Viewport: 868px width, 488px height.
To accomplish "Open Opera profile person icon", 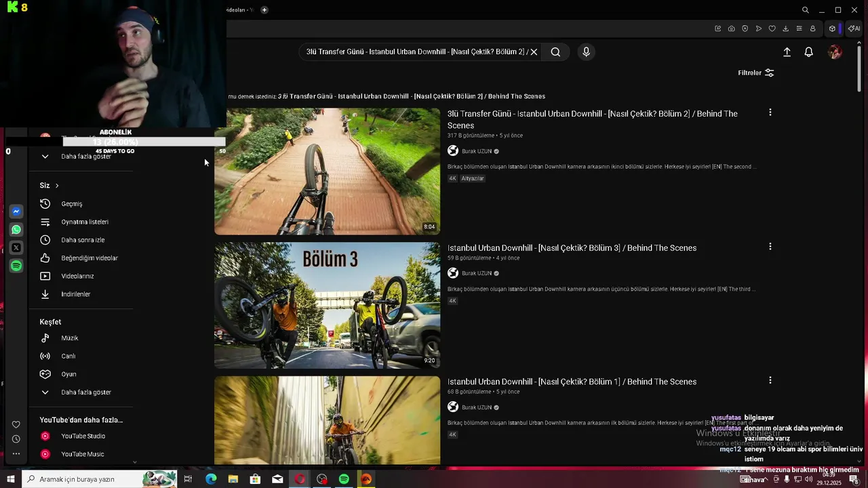I will tap(812, 28).
